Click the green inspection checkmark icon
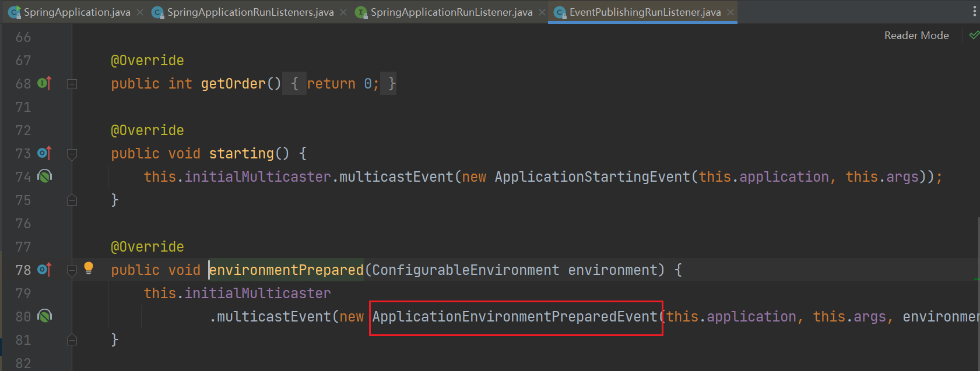Screen dimensions: 980x371 (974, 36)
